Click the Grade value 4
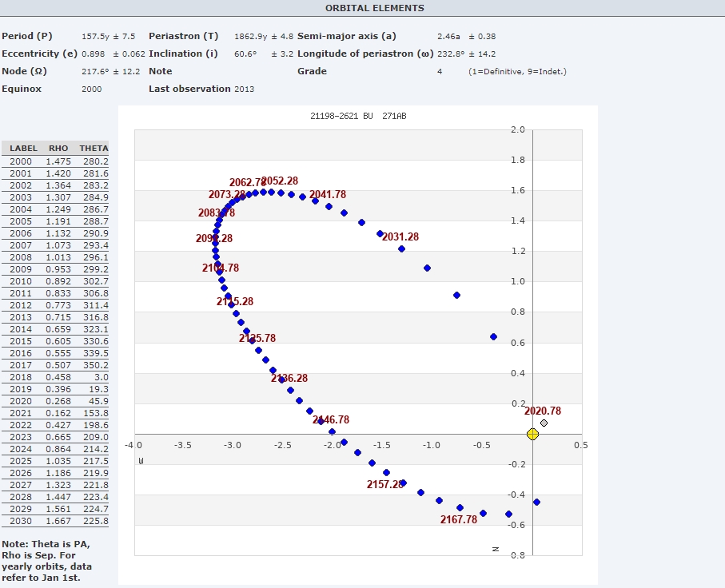This screenshot has width=725, height=588. coord(440,72)
